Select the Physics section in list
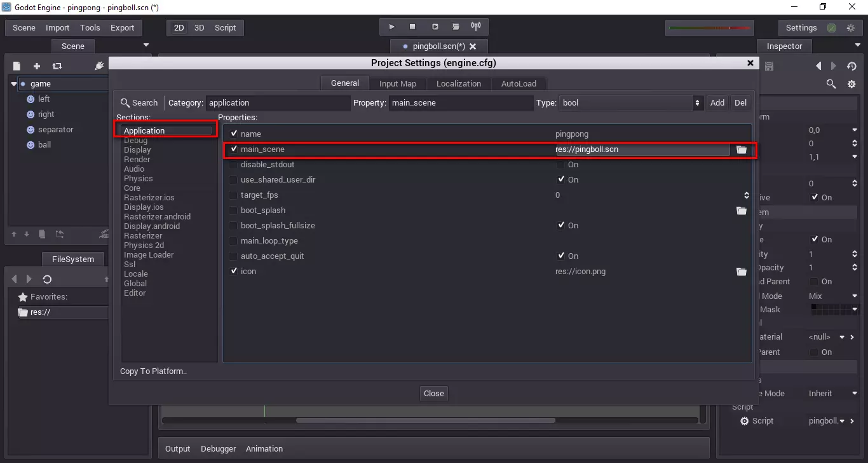The image size is (868, 463). coord(138,179)
